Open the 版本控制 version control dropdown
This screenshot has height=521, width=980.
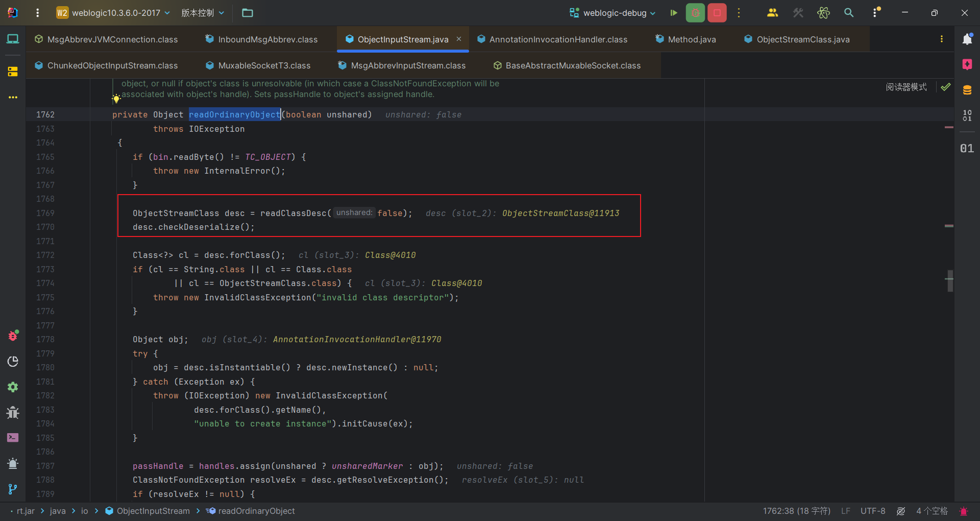(203, 13)
